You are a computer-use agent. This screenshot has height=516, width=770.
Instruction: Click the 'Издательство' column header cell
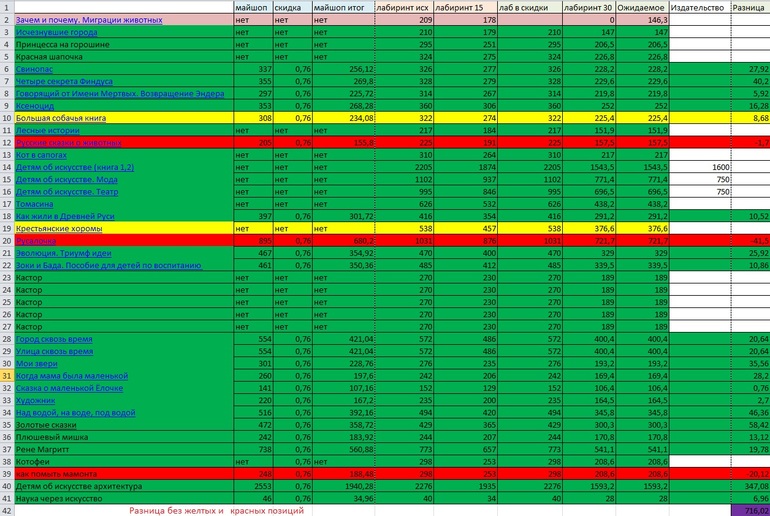(698, 7)
